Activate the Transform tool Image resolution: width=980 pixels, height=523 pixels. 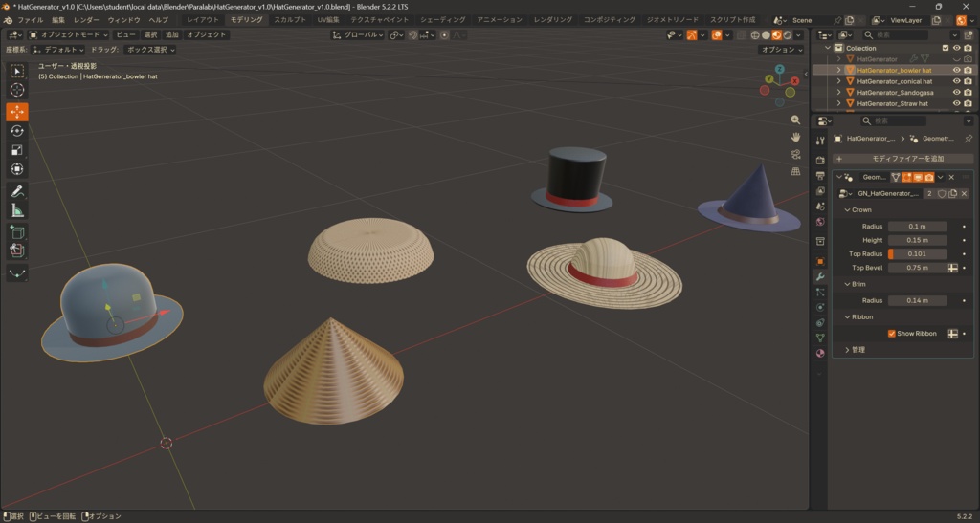pos(17,169)
